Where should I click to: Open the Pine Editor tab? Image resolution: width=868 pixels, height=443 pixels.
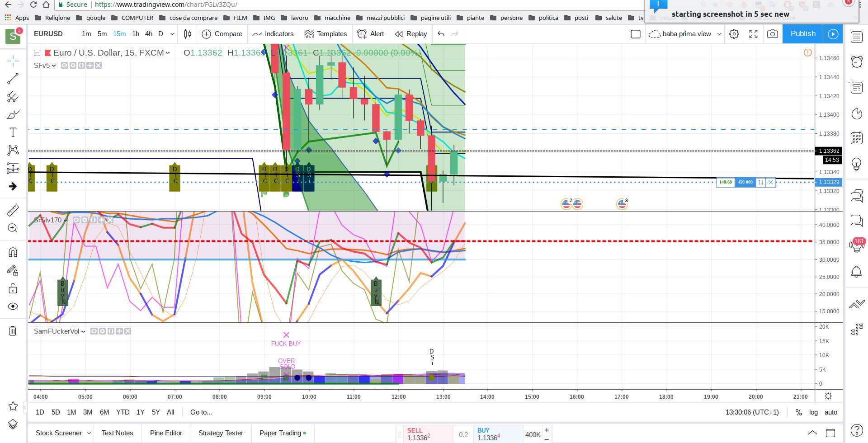point(166,433)
